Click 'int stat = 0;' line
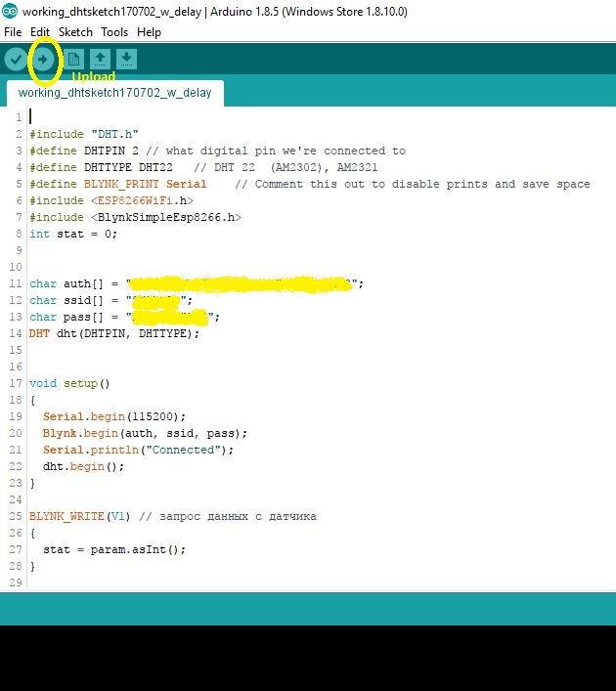The image size is (616, 691). pyautogui.click(x=73, y=234)
